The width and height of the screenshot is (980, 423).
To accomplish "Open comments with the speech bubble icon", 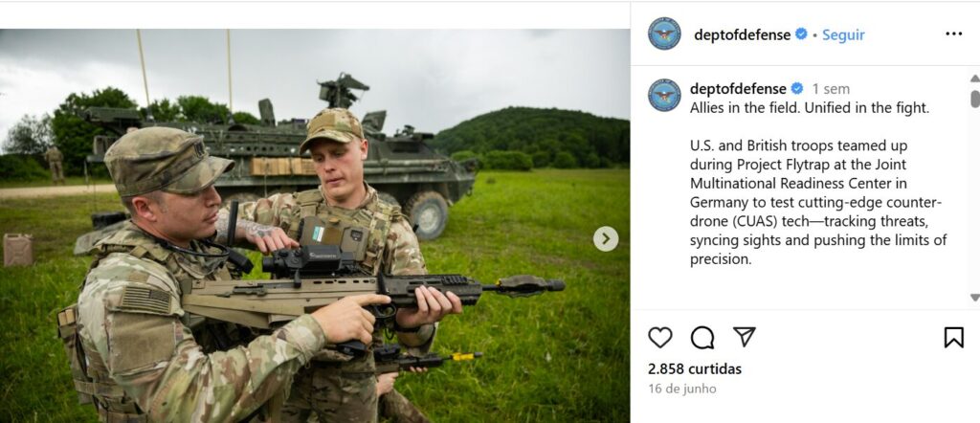I will 702,338.
